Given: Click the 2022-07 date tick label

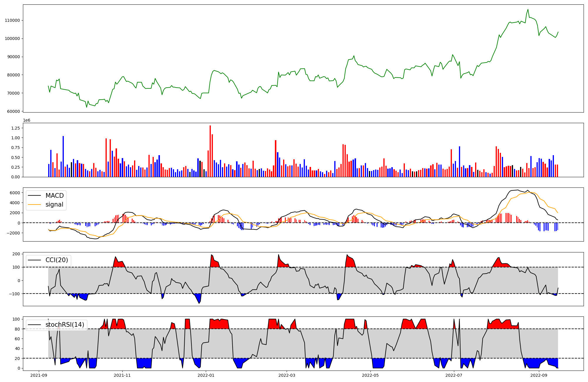Looking at the screenshot, I should [x=454, y=375].
